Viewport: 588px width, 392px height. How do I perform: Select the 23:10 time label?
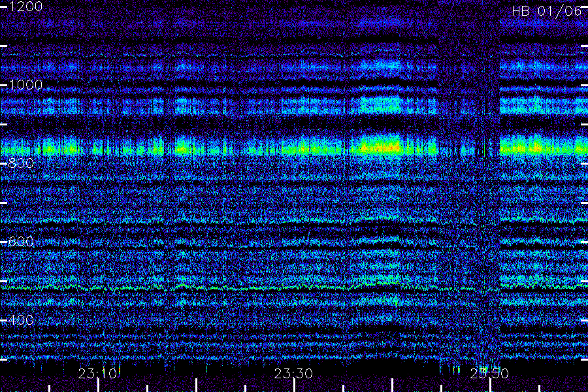(97, 374)
